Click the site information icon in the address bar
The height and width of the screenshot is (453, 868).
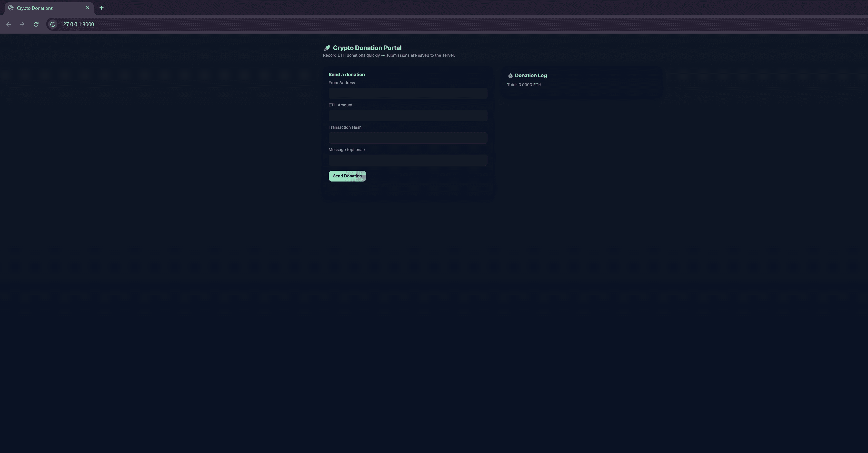tap(53, 24)
